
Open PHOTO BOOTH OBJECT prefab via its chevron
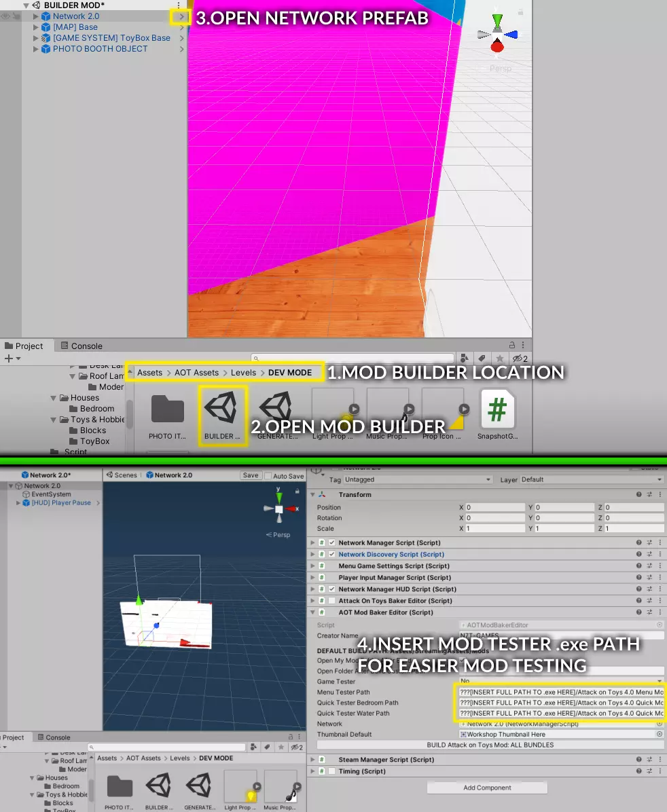[x=181, y=49]
